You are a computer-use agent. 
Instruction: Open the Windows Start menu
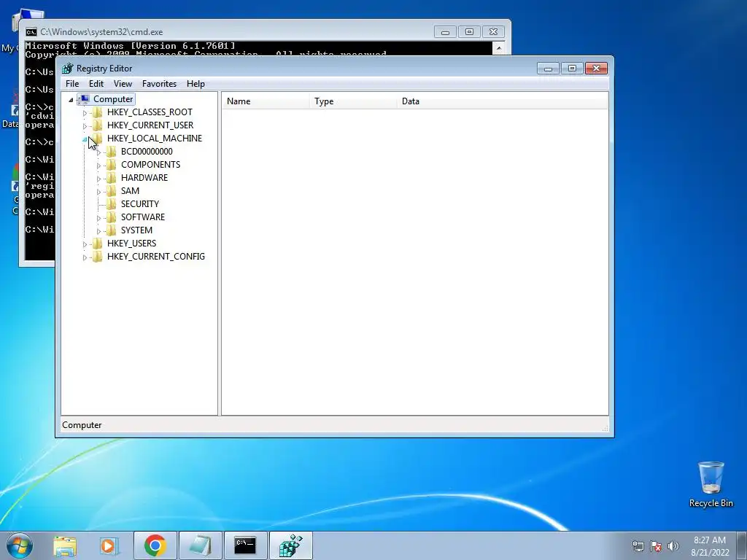tap(19, 545)
